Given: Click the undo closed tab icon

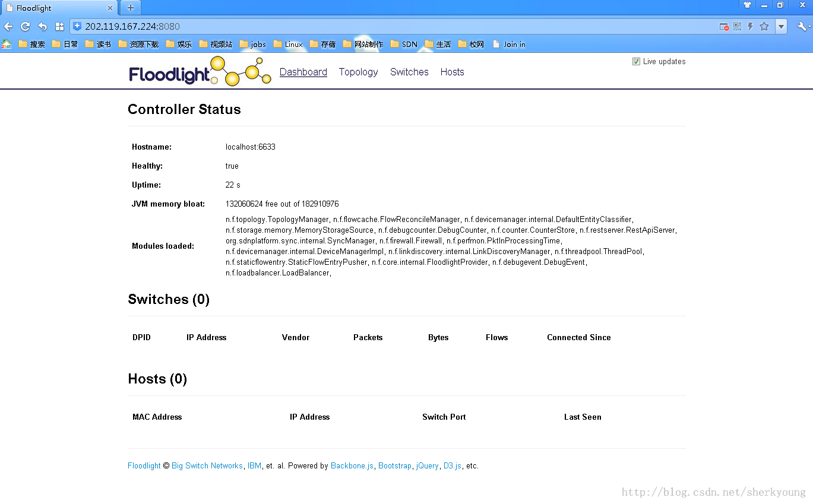Looking at the screenshot, I should [x=42, y=27].
